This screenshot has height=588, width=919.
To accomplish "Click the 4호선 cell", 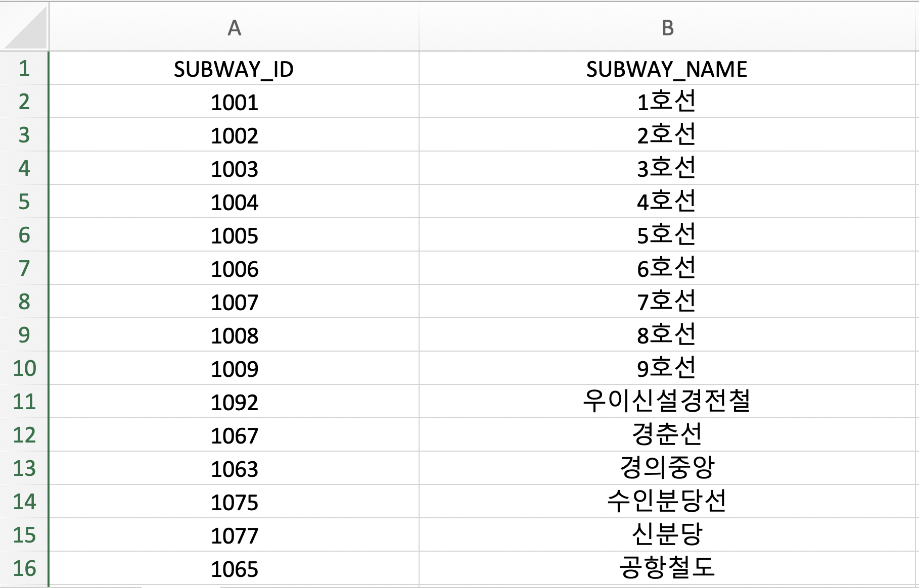I will tap(667, 202).
